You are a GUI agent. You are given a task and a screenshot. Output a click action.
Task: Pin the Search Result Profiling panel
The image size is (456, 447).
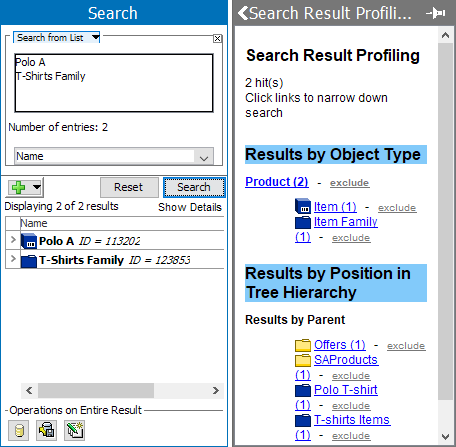(x=436, y=13)
